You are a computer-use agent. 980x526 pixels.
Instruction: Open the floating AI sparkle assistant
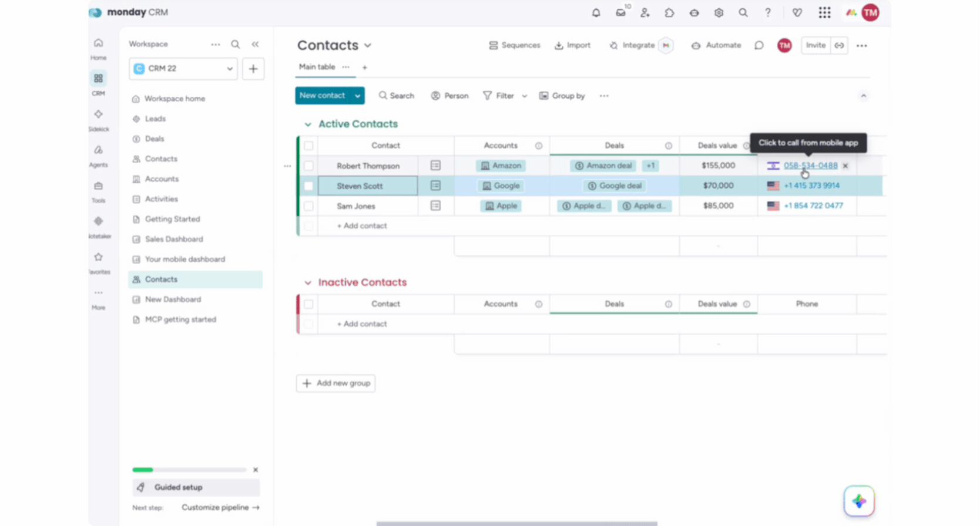(859, 501)
